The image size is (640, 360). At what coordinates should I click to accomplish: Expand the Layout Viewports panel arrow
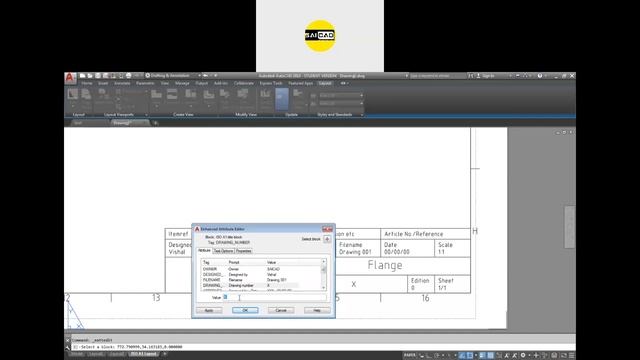click(147, 115)
